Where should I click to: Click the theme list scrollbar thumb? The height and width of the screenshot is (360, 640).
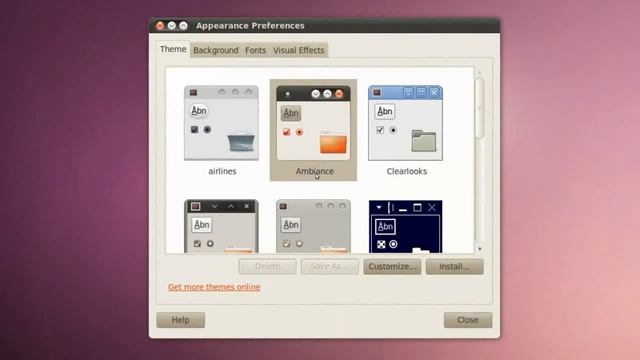[x=480, y=109]
